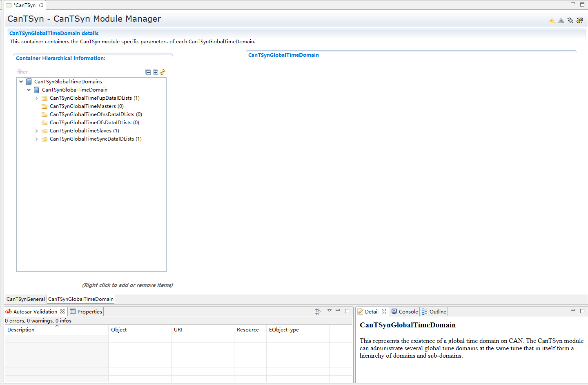This screenshot has height=385, width=588.
Task: Sort by Description column header
Action: point(21,330)
